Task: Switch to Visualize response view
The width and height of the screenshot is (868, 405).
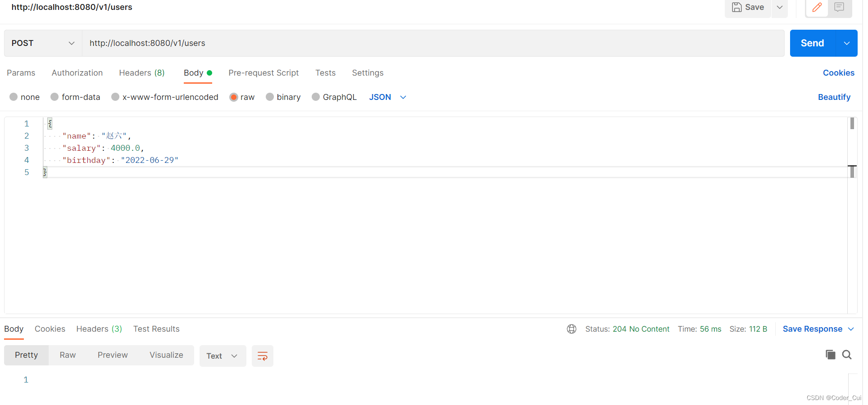Action: tap(167, 355)
